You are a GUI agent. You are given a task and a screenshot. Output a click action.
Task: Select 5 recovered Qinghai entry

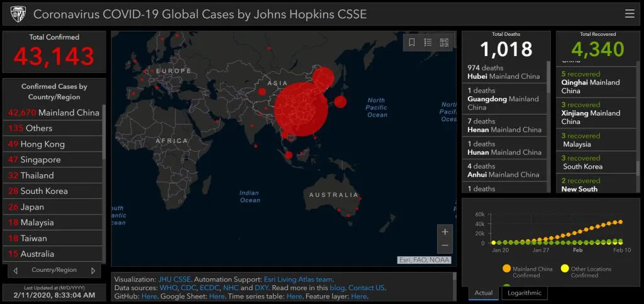(596, 82)
